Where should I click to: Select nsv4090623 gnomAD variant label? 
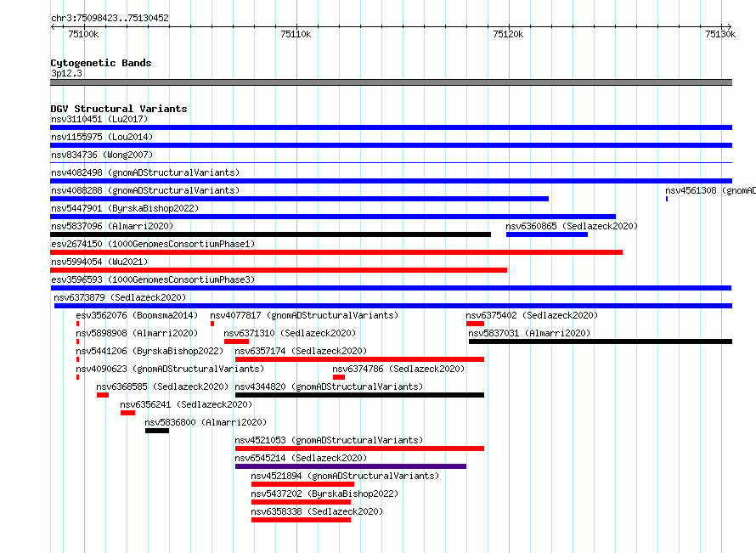coord(170,369)
